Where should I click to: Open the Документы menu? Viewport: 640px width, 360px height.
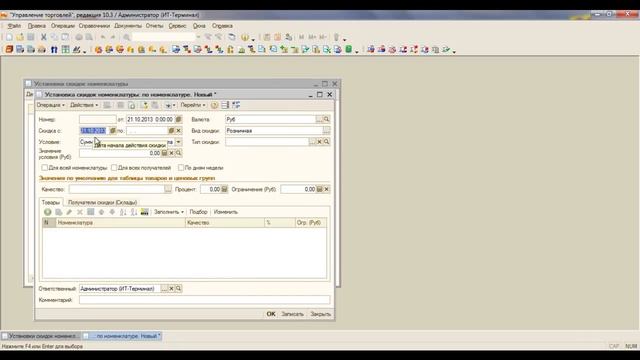click(128, 26)
